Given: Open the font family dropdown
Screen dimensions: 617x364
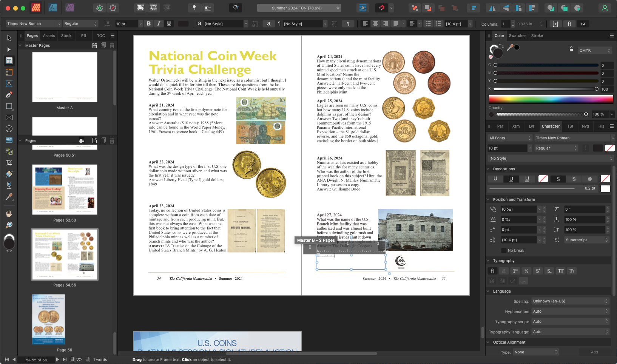Looking at the screenshot, I should [33, 23].
